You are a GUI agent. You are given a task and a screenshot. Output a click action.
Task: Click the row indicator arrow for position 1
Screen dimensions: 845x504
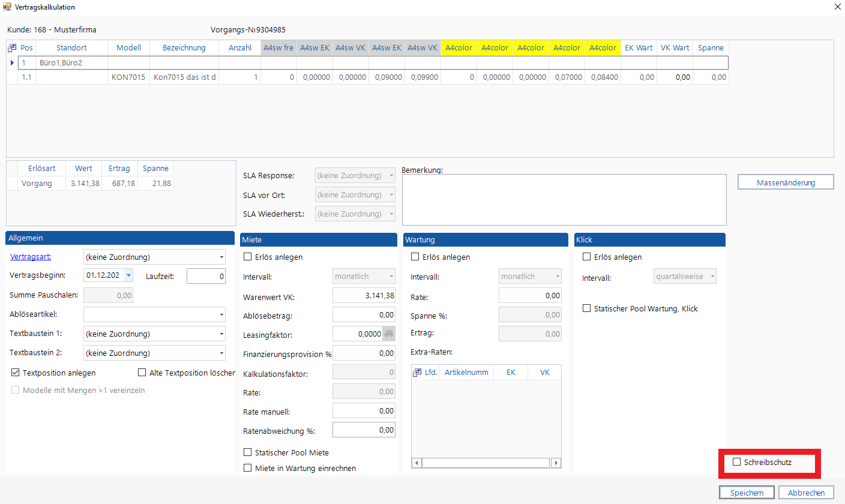(x=12, y=62)
